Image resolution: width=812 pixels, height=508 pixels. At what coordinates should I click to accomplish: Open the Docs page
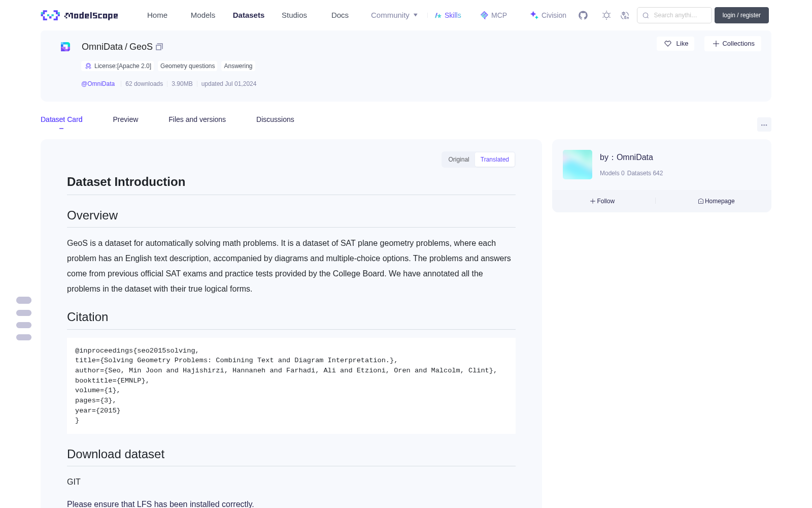[340, 15]
